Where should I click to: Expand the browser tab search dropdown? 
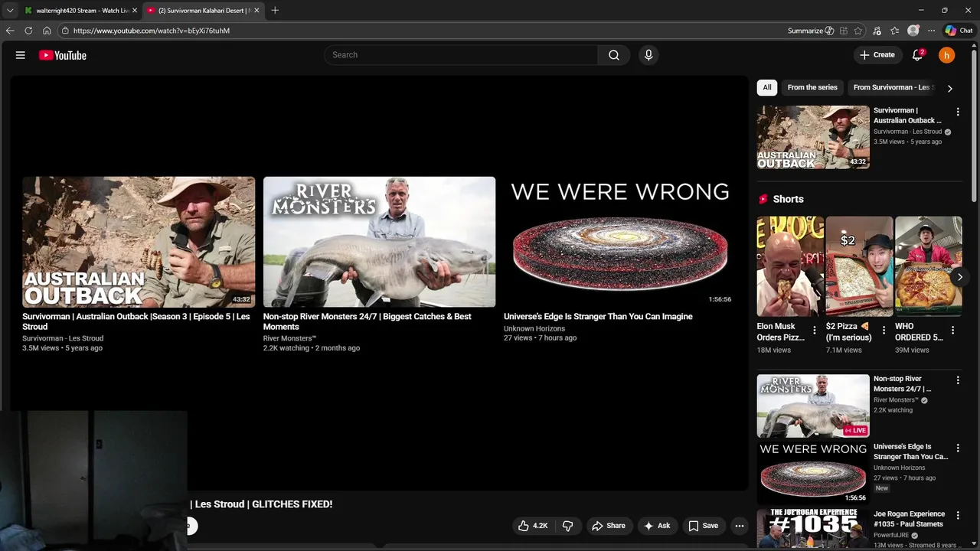10,11
